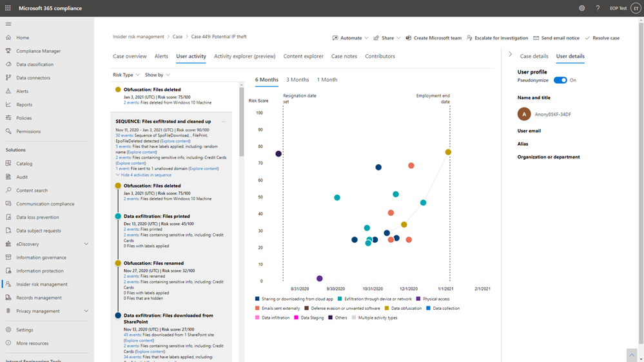Expand eDiscovery submenu chevron
The width and height of the screenshot is (644, 362).
coord(86,243)
